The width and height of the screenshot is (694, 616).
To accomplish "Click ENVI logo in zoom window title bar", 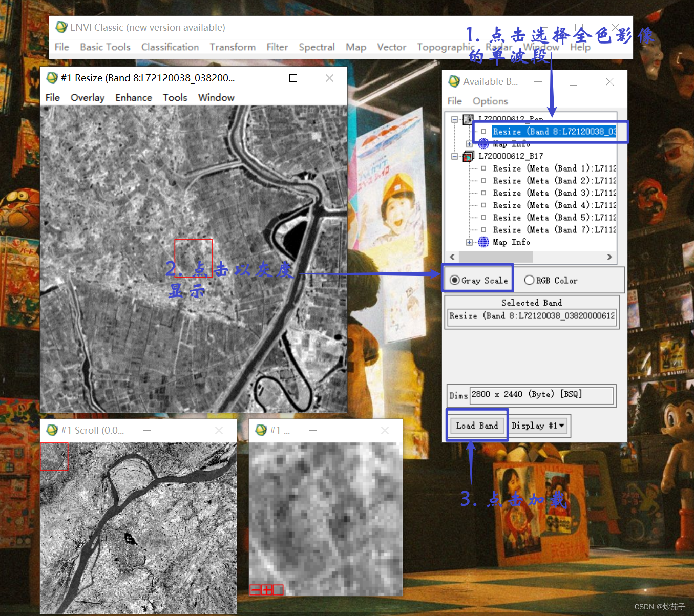I will [261, 430].
